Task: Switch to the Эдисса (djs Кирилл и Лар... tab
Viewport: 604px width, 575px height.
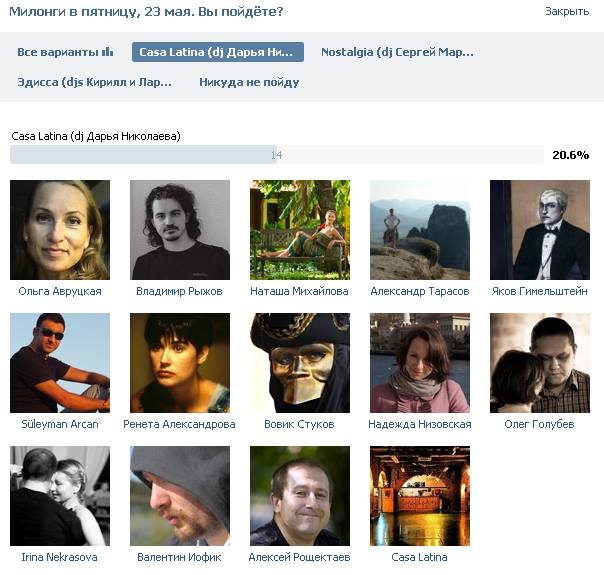Action: coord(94,82)
